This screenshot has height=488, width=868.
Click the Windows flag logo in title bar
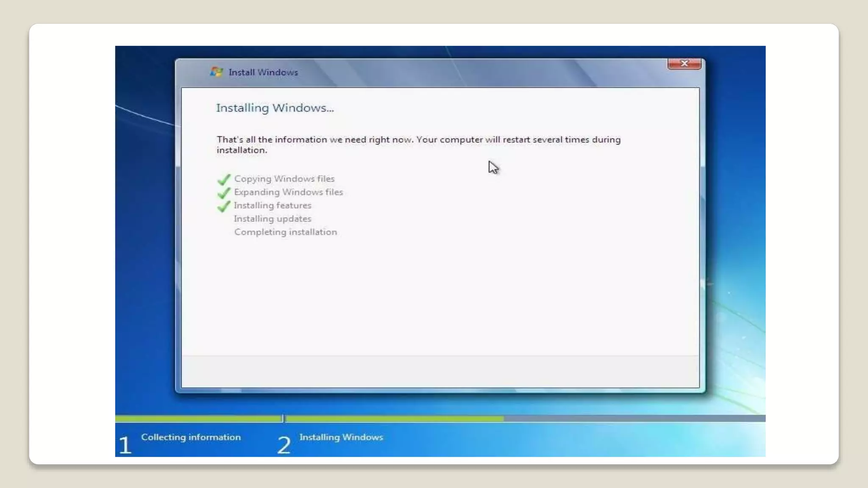pos(216,72)
